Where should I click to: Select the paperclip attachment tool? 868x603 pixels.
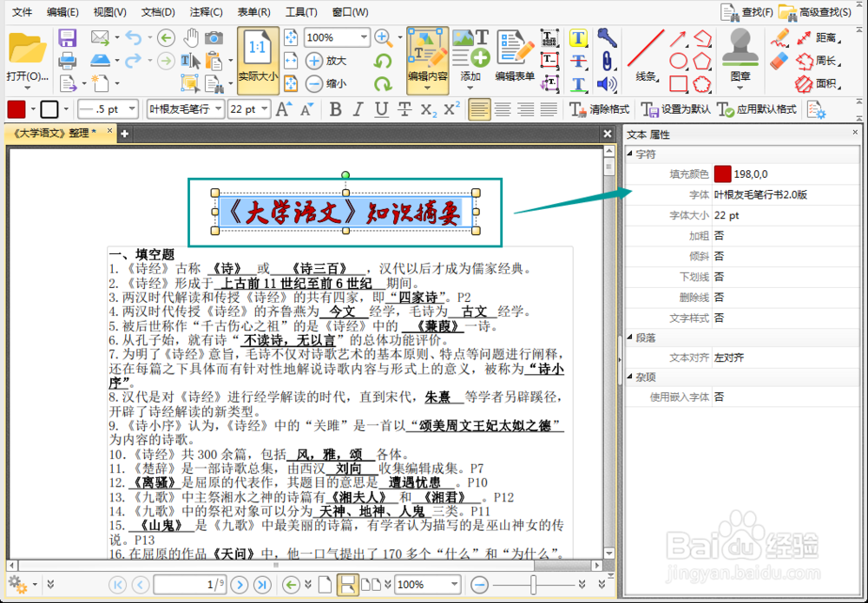[608, 61]
